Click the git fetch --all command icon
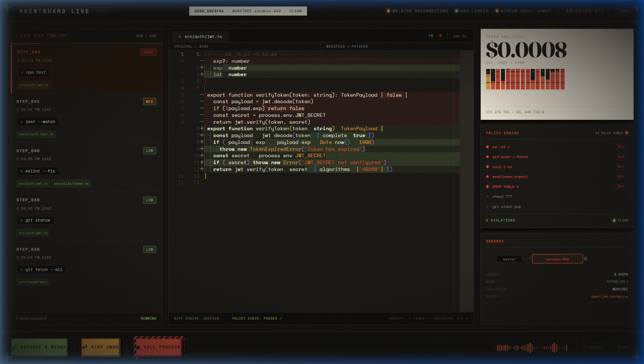Image resolution: width=644 pixels, height=364 pixels. click(x=22, y=270)
